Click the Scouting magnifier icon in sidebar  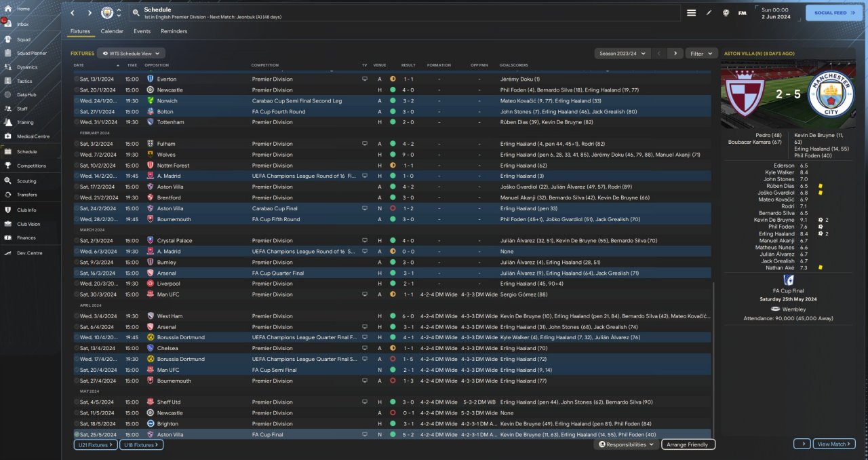point(9,181)
